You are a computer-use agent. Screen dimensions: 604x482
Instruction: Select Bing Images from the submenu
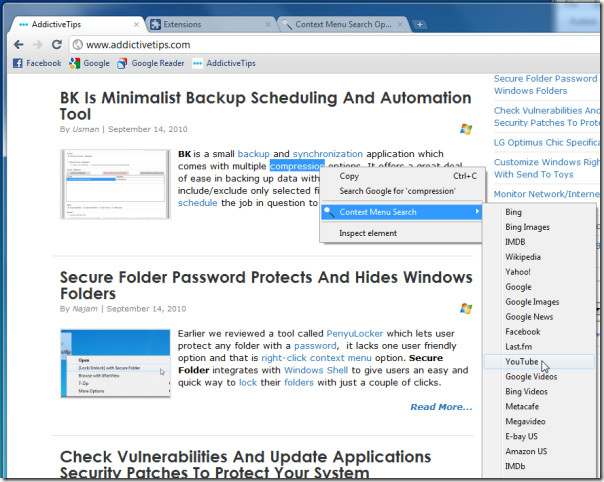click(x=539, y=227)
